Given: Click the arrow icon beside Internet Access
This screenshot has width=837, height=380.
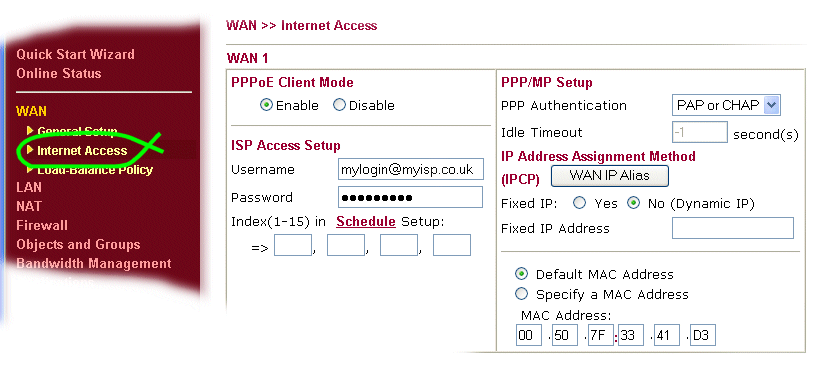Looking at the screenshot, I should [x=30, y=149].
